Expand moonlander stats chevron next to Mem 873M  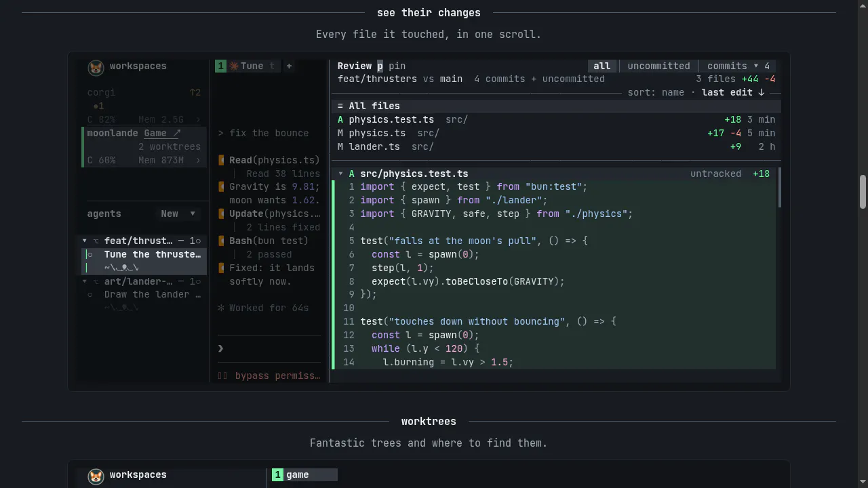tap(198, 160)
